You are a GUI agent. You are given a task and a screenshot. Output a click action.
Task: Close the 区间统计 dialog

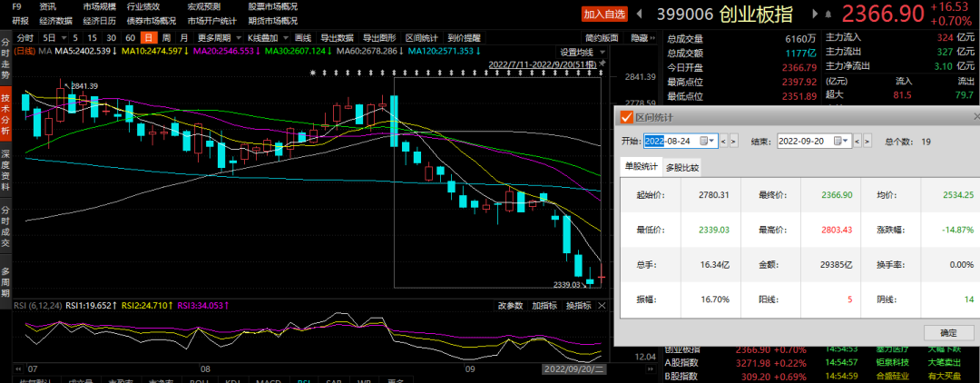(975, 116)
